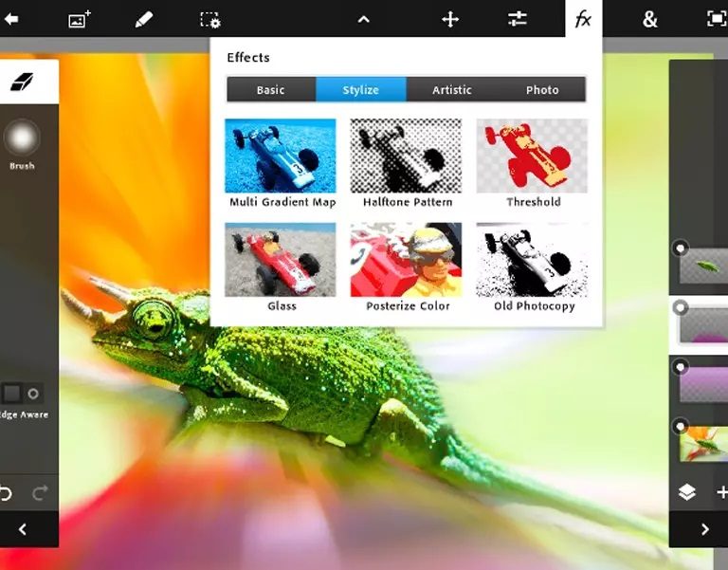Open the ampersand menu
This screenshot has width=728, height=570.
[x=649, y=20]
